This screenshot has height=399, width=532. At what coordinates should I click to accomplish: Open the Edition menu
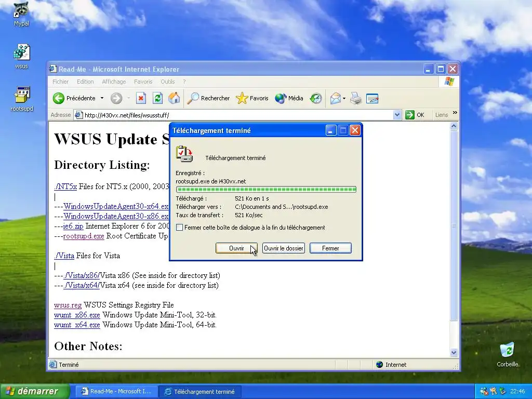[x=85, y=82]
